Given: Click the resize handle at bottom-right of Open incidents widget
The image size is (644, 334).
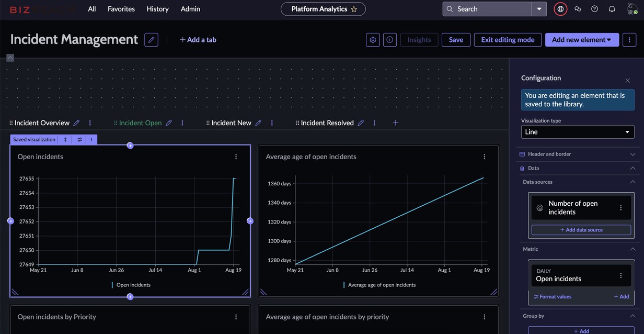Looking at the screenshot, I should tap(245, 292).
